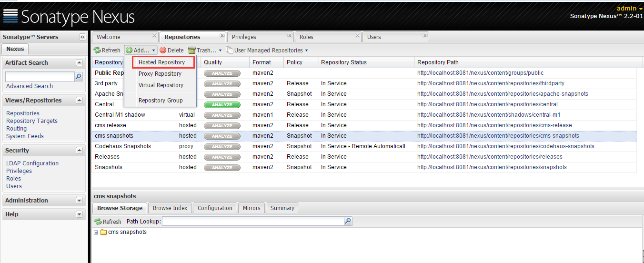This screenshot has height=263, width=644.
Task: Close the Roles tab
Action: coord(357,35)
